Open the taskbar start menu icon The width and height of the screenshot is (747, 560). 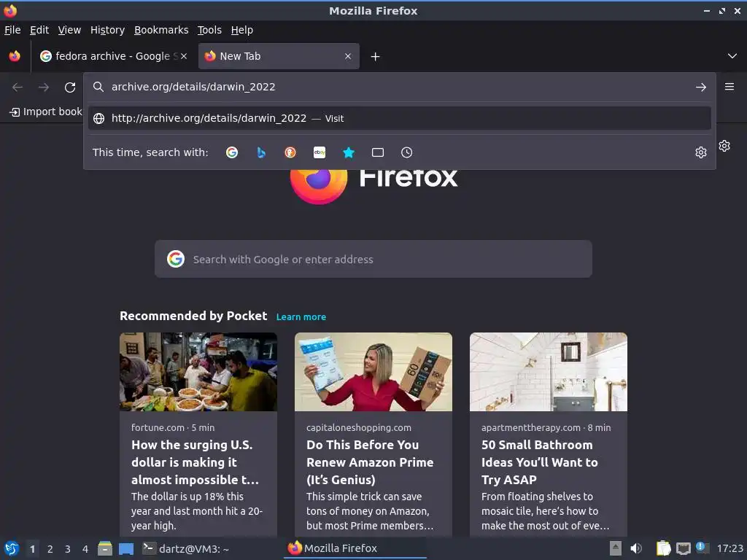12,549
